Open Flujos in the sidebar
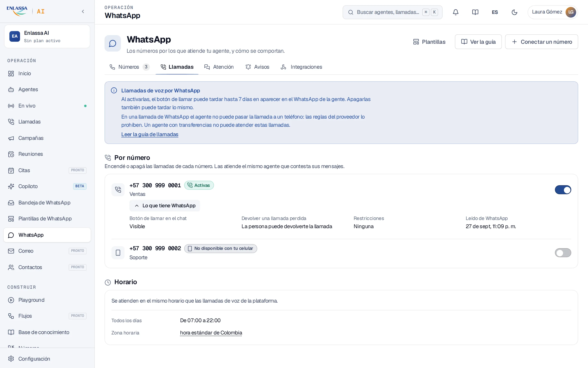Screen dimensions: 588x368 pyautogui.click(x=47, y=316)
